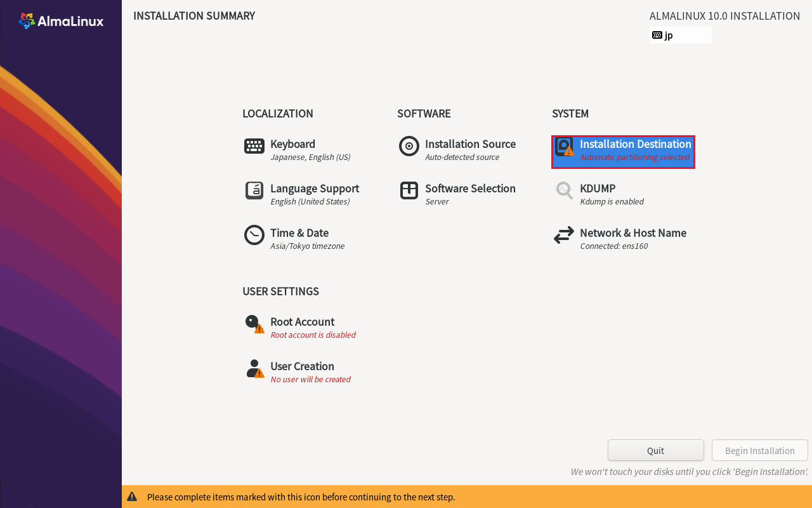Click 'Automatic partitioning selected' warning text
The image size is (812, 508).
[634, 157]
